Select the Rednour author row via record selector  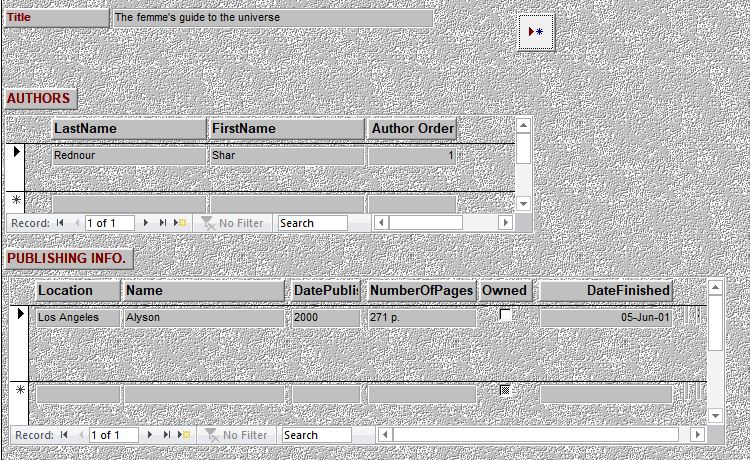[x=16, y=153]
